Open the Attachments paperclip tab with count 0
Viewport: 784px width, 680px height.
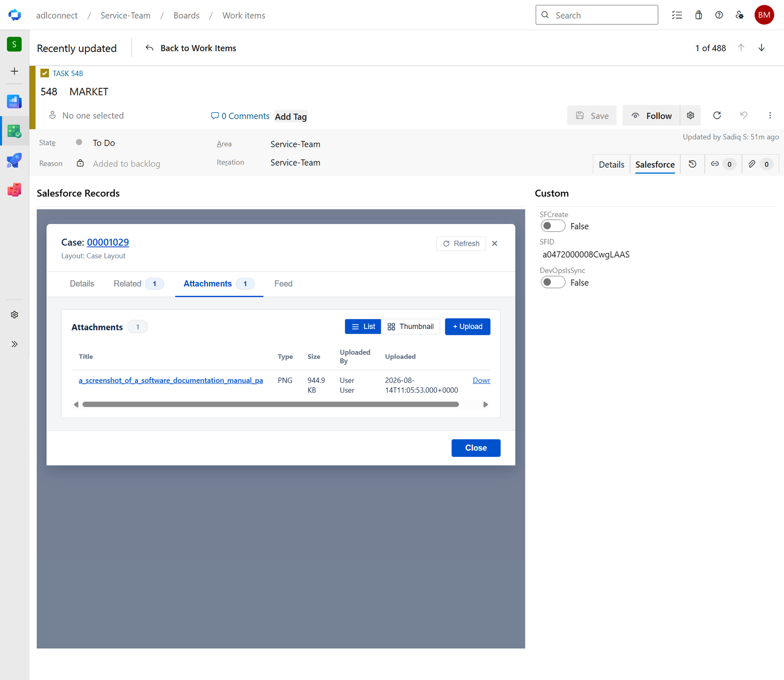pos(760,164)
